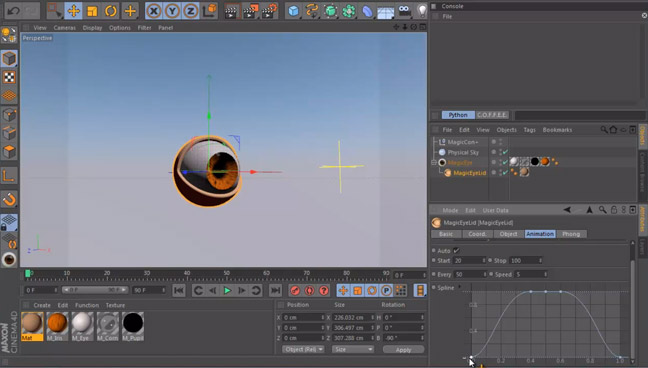This screenshot has height=368, width=648.
Task: Open generators subdivision icon
Action: 330,11
